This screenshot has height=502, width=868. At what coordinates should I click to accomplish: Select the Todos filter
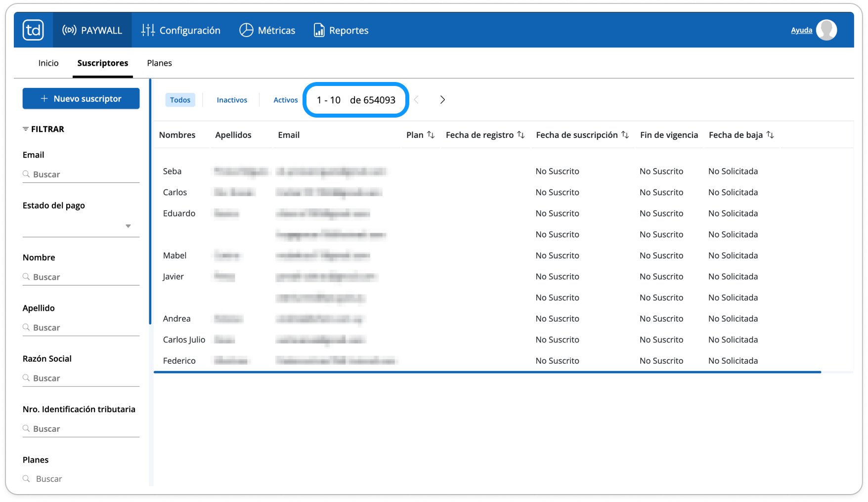pos(180,100)
